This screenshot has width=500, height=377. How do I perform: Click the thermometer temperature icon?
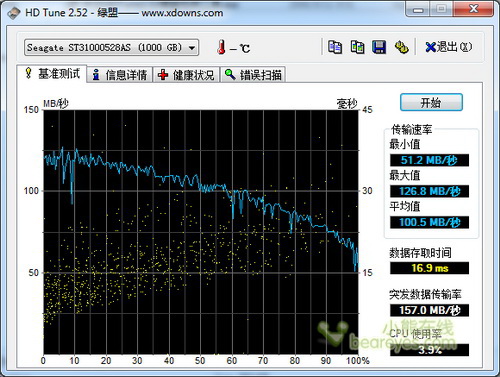(221, 47)
